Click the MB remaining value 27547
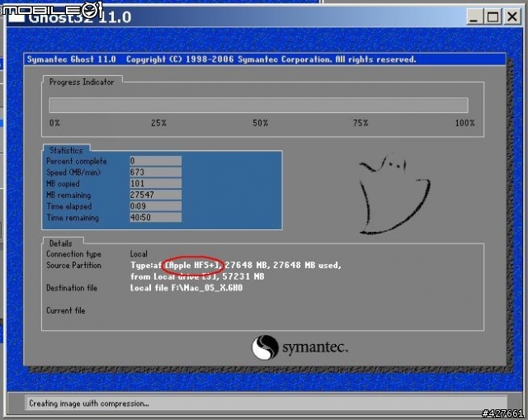The width and height of the screenshot is (528, 420). pos(156,195)
